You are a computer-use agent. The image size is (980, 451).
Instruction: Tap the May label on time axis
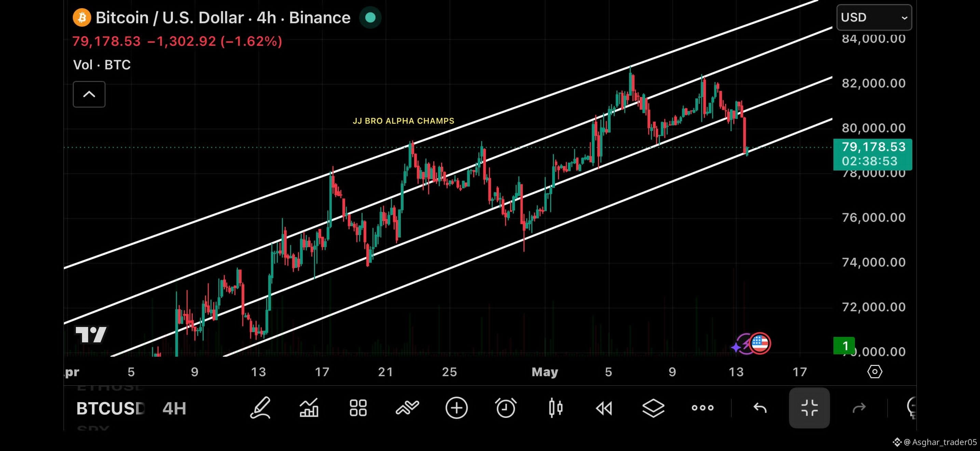tap(545, 372)
